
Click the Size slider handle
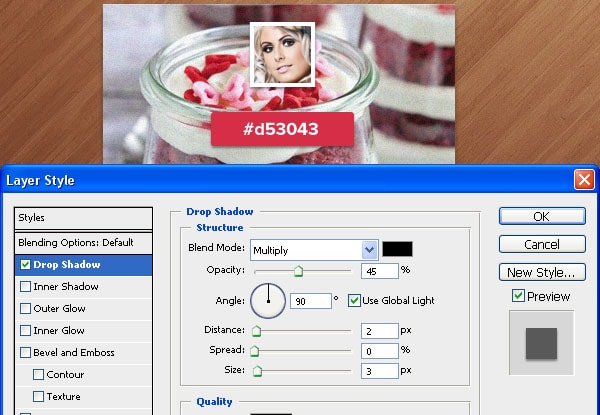(258, 371)
